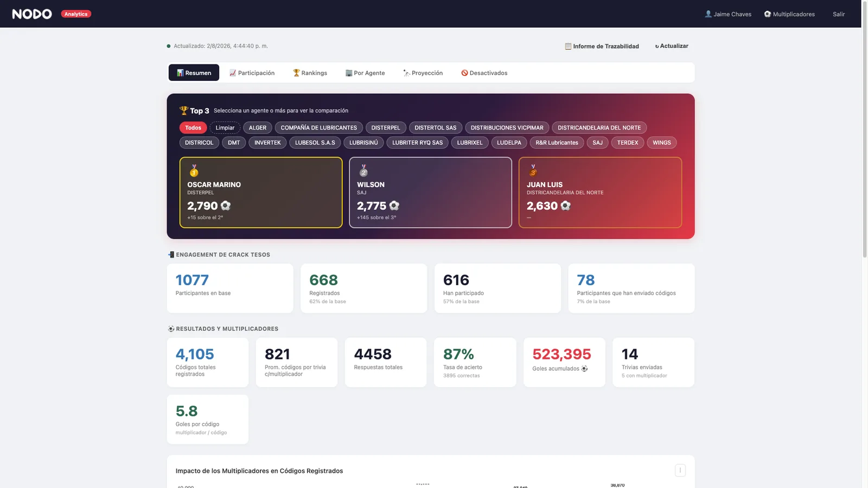Open the Desactivados tab
Screen dimensions: 868x488
click(x=484, y=73)
